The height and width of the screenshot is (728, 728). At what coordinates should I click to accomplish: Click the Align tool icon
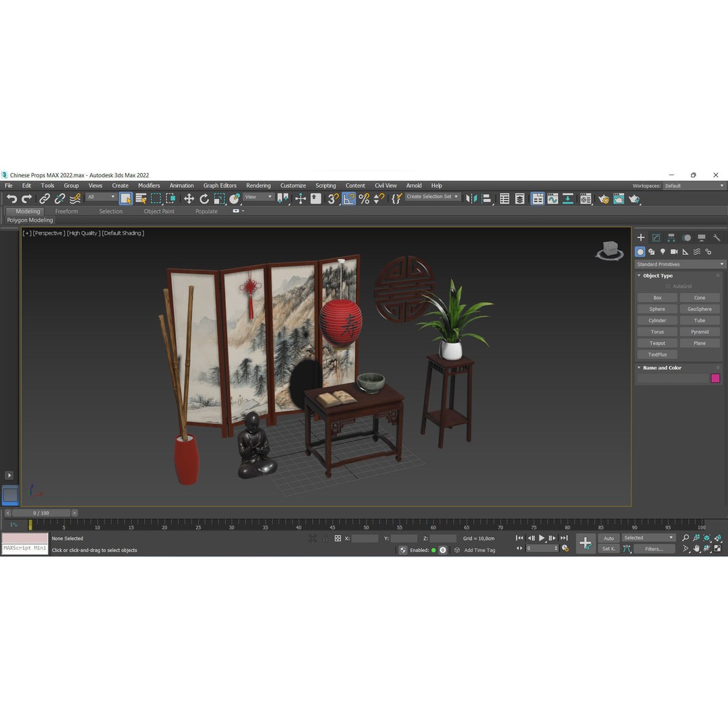pos(486,199)
